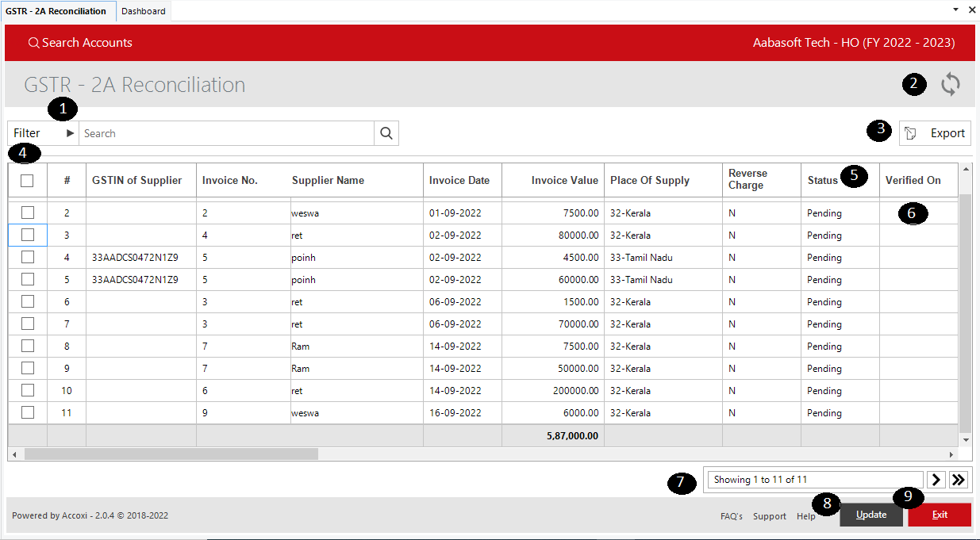Select the checkbox for row 8
Image resolution: width=980 pixels, height=540 pixels.
click(x=28, y=346)
